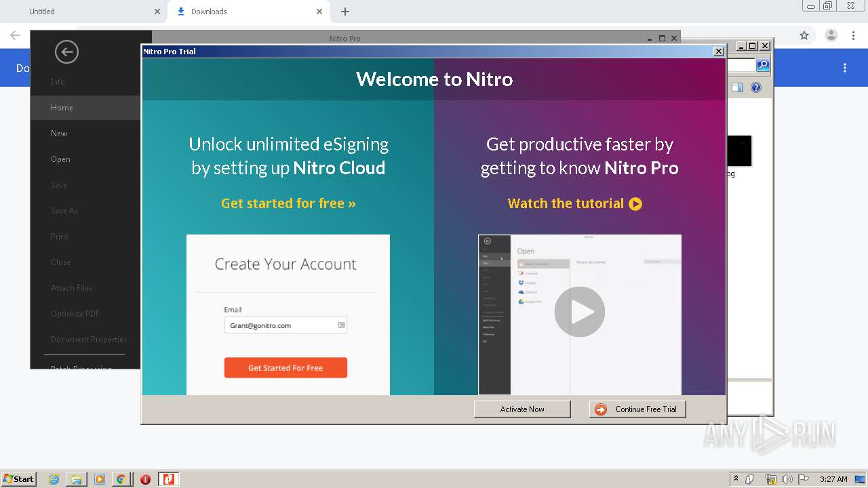Viewport: 868px width, 488px height.
Task: Click the search box in the explorer window
Action: (x=741, y=65)
